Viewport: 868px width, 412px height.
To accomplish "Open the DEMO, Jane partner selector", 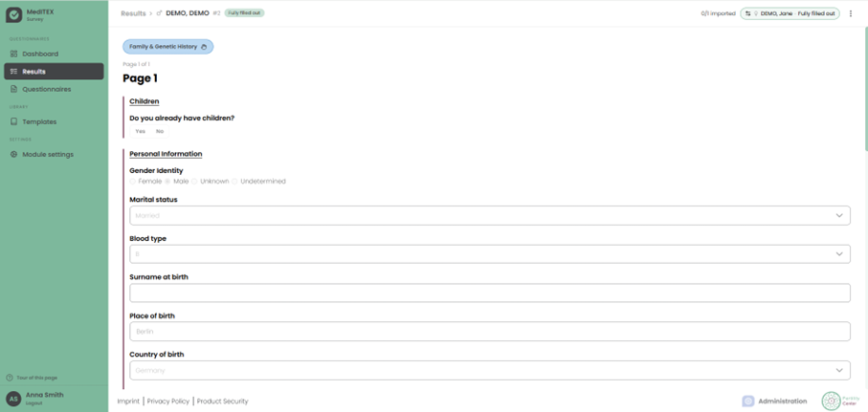I will pyautogui.click(x=790, y=13).
